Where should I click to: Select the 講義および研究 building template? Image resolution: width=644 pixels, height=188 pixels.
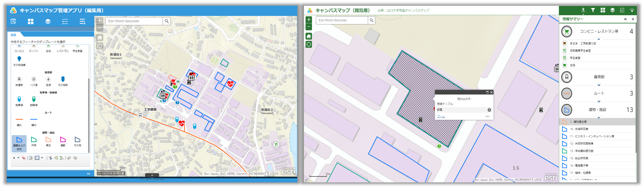pos(19,144)
